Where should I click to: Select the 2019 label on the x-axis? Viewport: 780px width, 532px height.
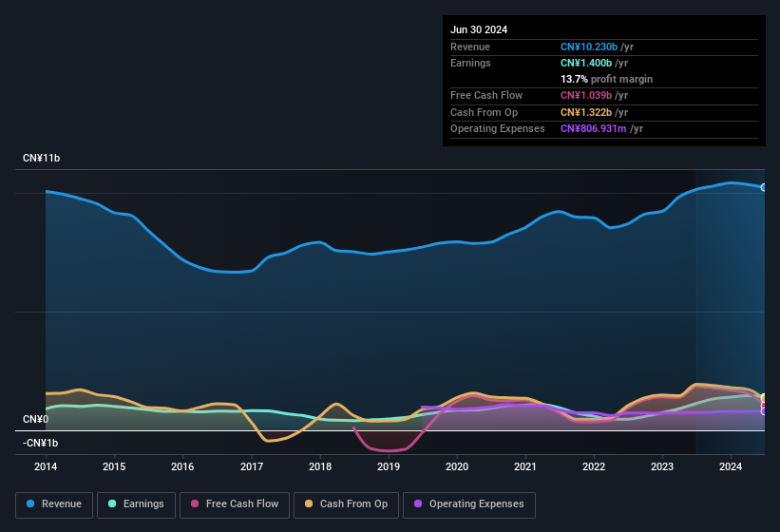[389, 466]
